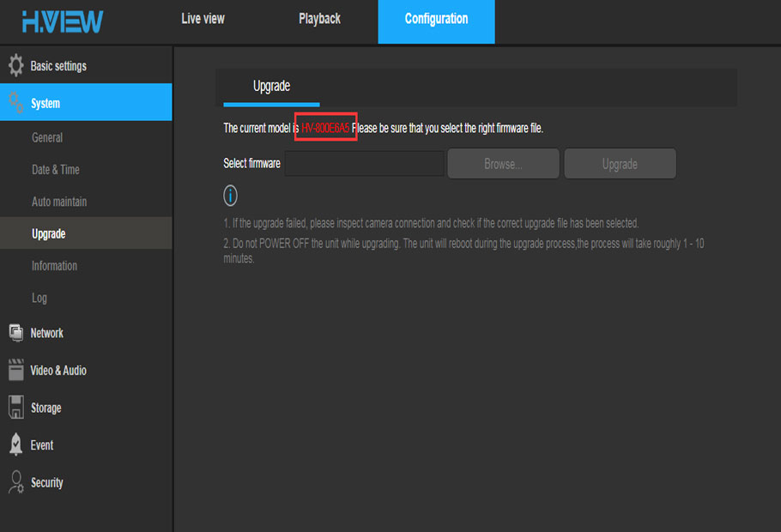Open the Log page in sidebar
This screenshot has height=532, width=781.
click(39, 298)
